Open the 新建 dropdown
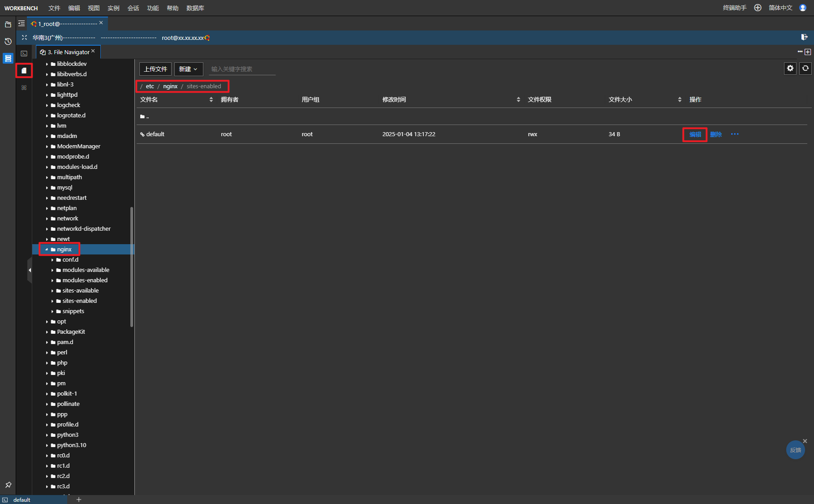814x504 pixels. tap(188, 69)
